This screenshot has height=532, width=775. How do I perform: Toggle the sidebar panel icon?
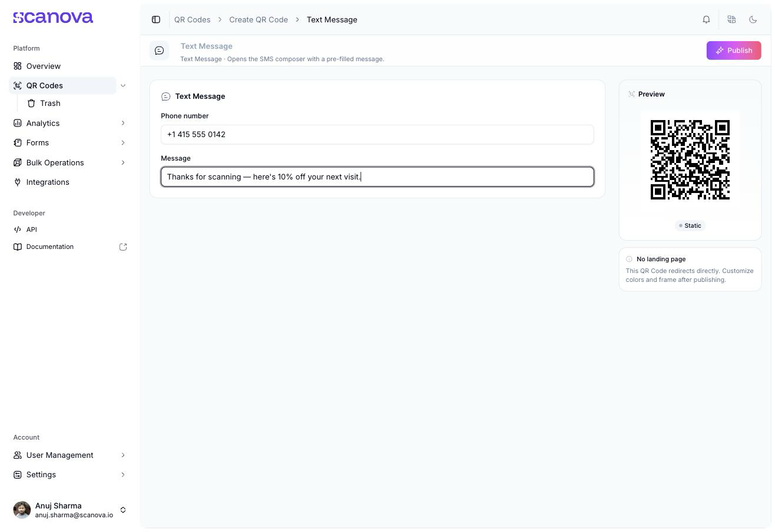click(x=156, y=19)
